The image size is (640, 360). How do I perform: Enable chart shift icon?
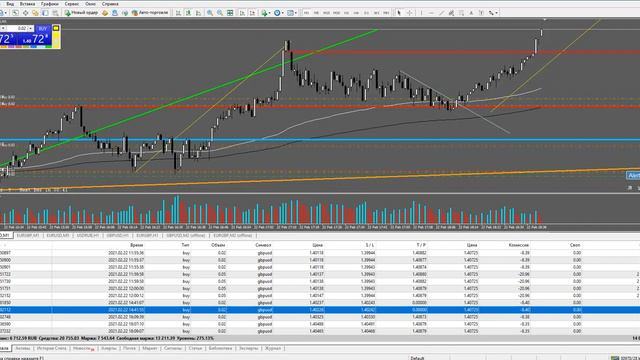pos(252,13)
